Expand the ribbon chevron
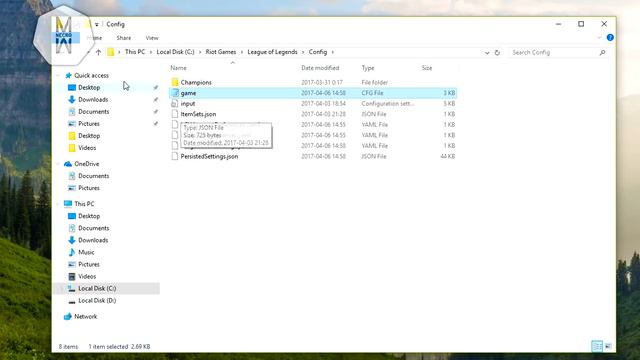The image size is (640, 360). coord(599,38)
